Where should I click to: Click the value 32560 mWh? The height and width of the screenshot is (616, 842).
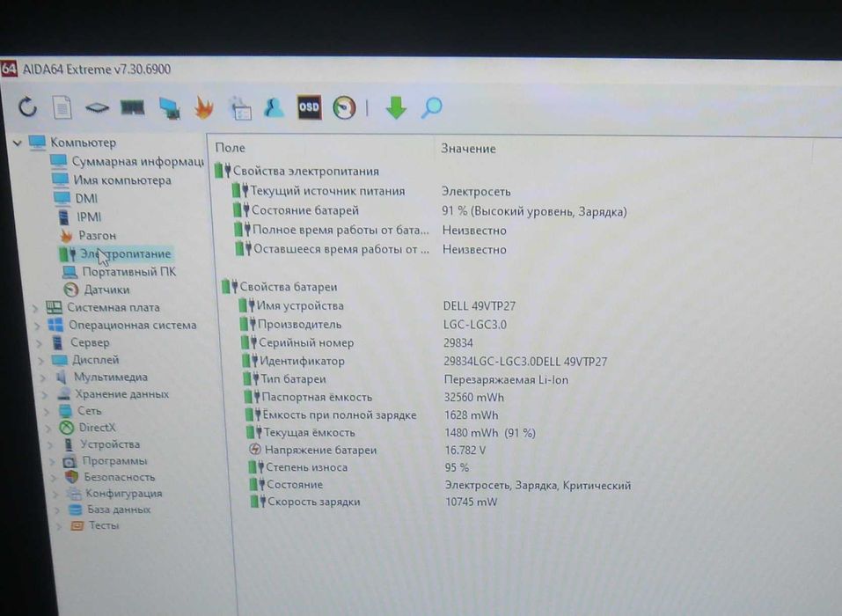point(473,398)
